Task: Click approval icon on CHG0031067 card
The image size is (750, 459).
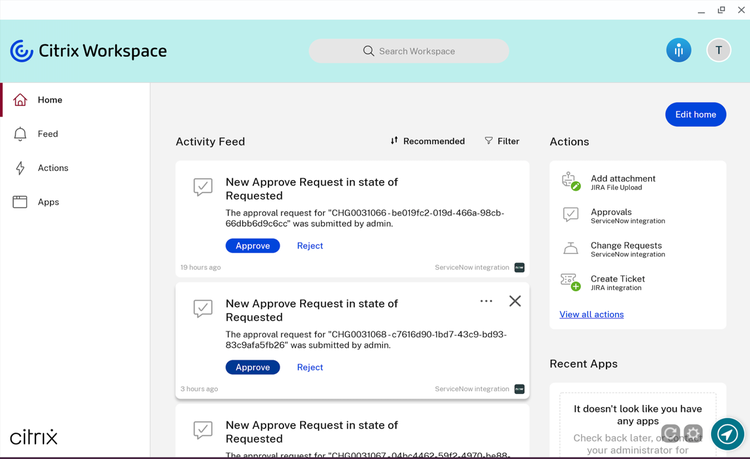Action: tap(203, 430)
